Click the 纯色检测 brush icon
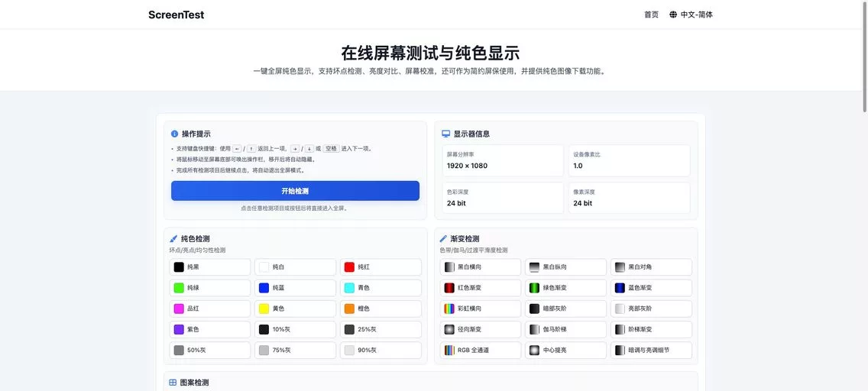The height and width of the screenshot is (391, 868). tap(173, 239)
